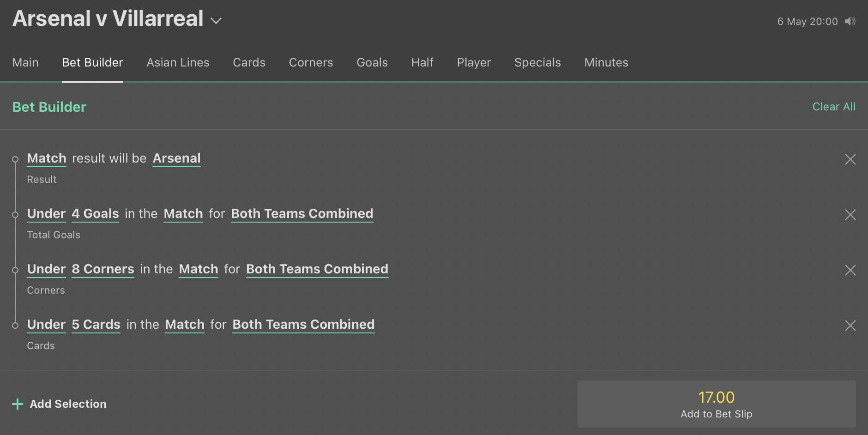Add 17.00 bet to Bet Slip
The height and width of the screenshot is (435, 868).
[x=717, y=404]
